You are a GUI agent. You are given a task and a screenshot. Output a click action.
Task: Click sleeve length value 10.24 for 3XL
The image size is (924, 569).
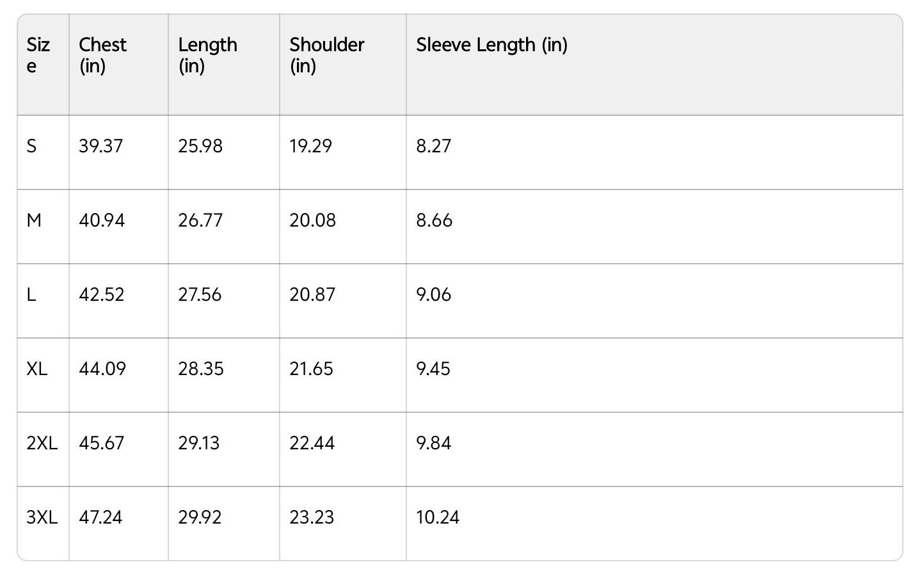(x=438, y=517)
